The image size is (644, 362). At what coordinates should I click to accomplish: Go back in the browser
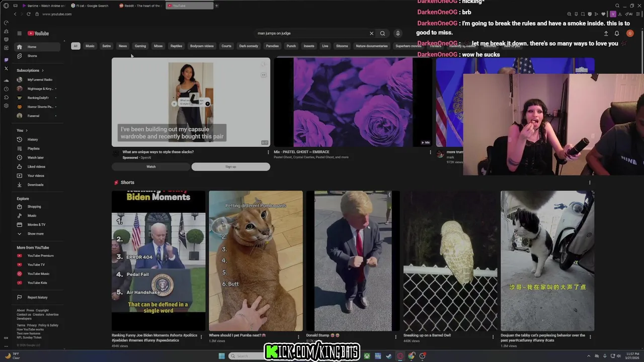pos(15,14)
